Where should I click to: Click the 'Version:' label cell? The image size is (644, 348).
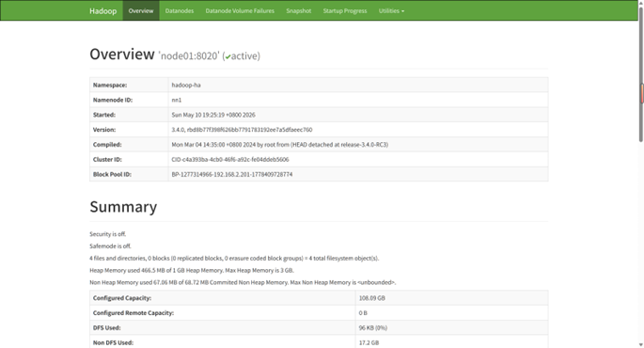click(129, 130)
